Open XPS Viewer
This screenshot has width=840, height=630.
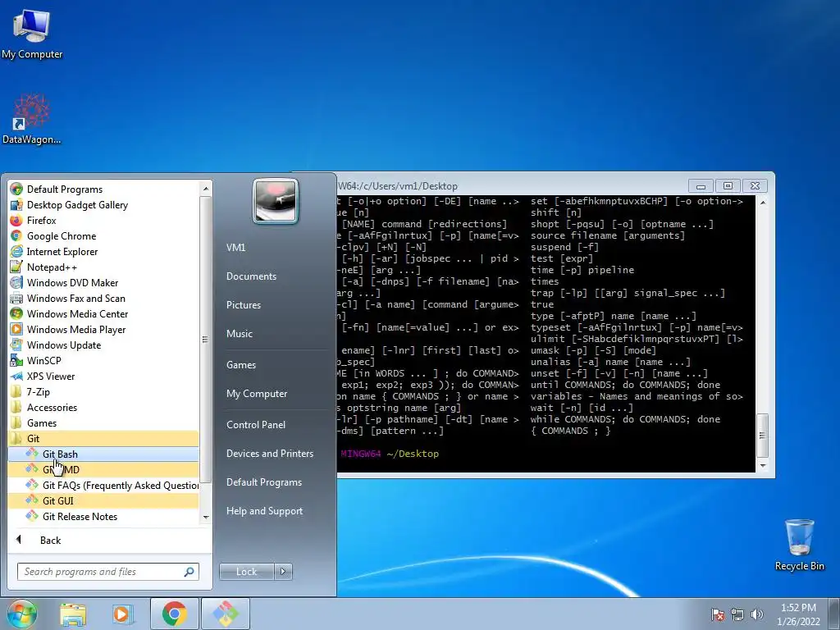[x=104, y=376]
